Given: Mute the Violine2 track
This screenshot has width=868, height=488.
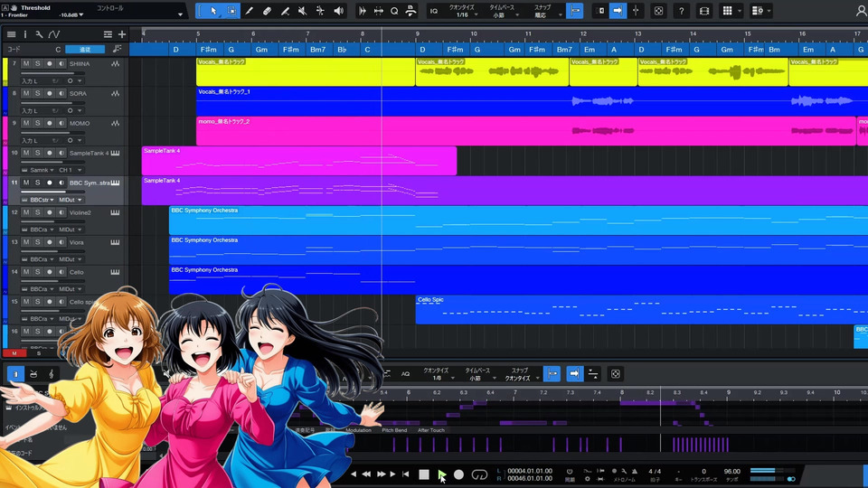Looking at the screenshot, I should [x=26, y=212].
